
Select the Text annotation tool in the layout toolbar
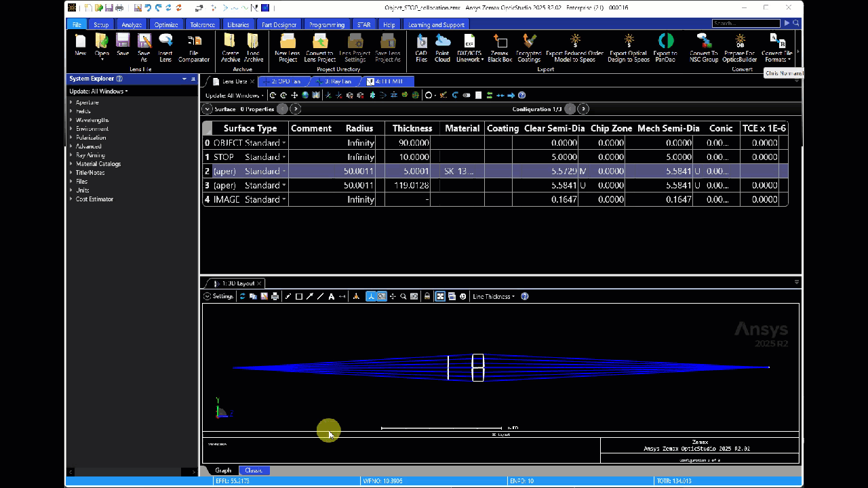[x=330, y=296]
